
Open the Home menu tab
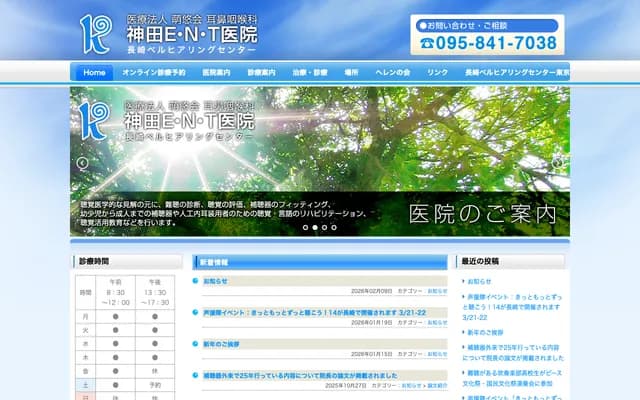94,73
